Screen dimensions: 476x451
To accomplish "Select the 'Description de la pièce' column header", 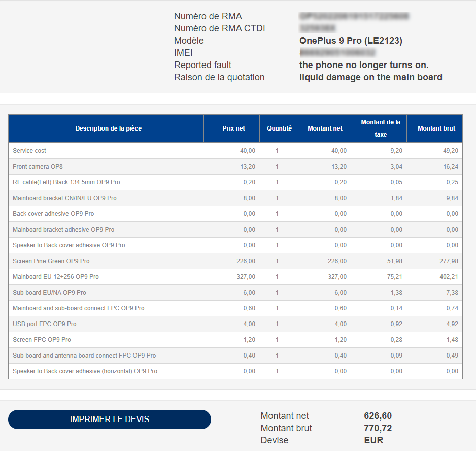I will (x=106, y=128).
